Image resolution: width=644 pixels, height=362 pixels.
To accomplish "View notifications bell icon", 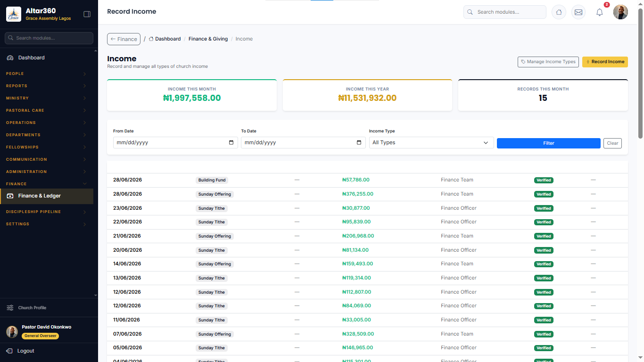I will coord(600,13).
